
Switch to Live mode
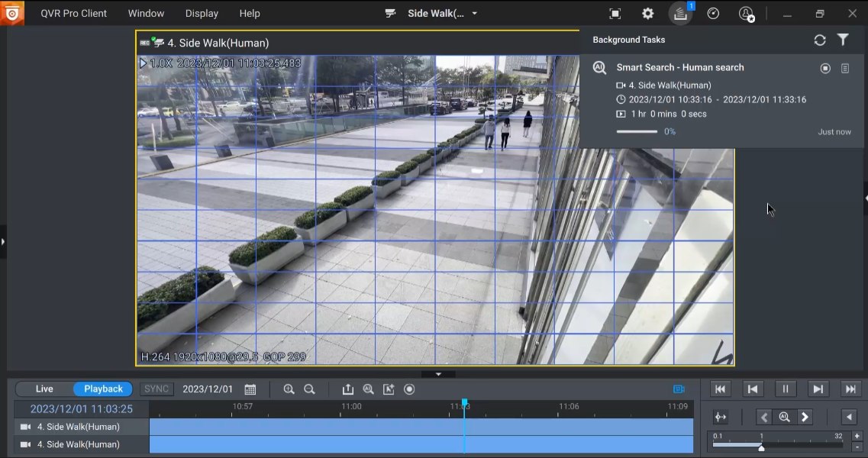click(44, 389)
